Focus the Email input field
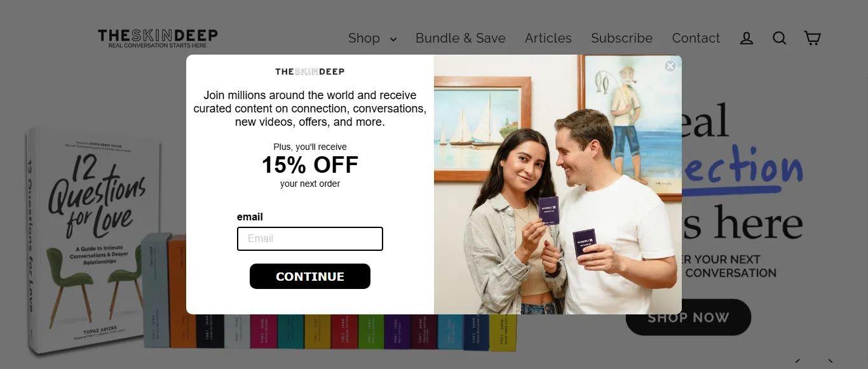Viewport: 868px width, 369px height. point(310,239)
